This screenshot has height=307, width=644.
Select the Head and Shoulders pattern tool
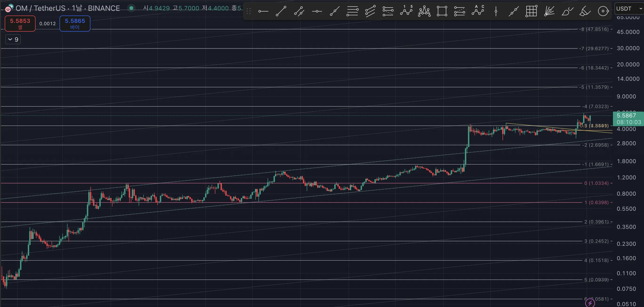(424, 11)
